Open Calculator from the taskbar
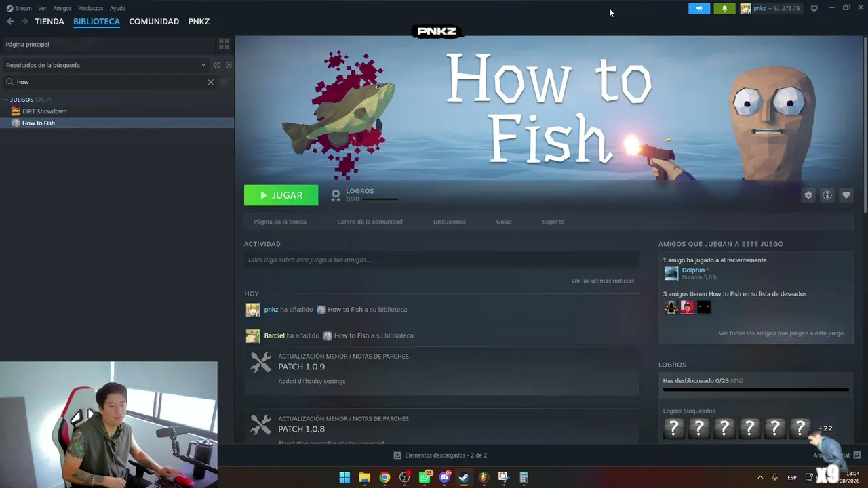Screen dimensions: 868x488 click(x=524, y=477)
